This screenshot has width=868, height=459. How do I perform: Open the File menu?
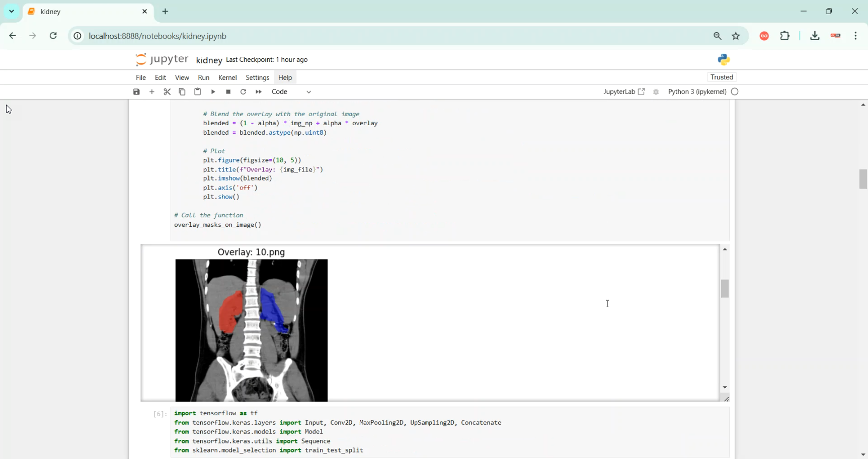(141, 78)
